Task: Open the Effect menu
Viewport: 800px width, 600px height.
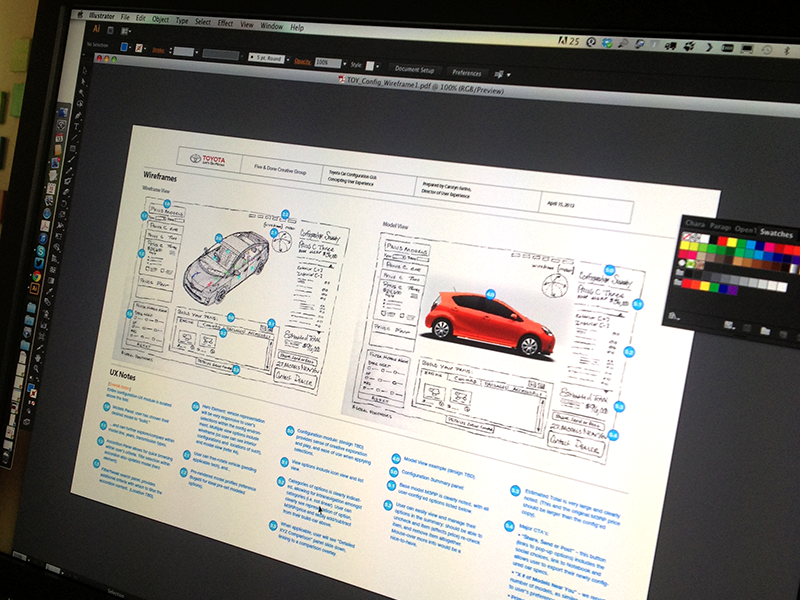Action: point(226,23)
